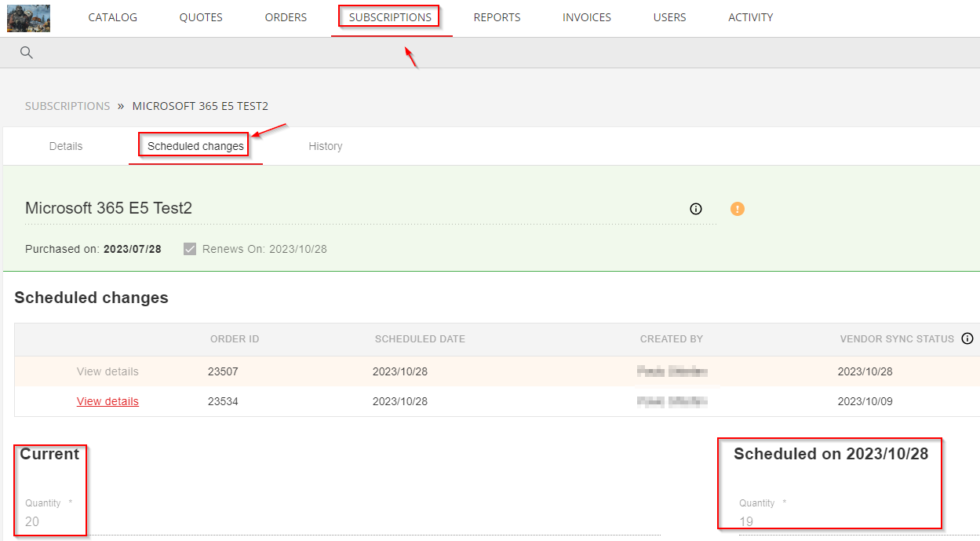Click vendor sync date 2023/10/09

pos(865,401)
